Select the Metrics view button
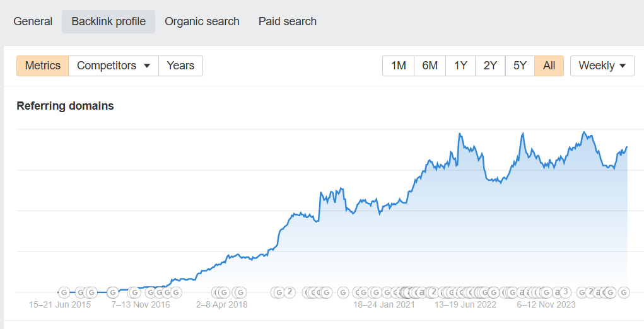 click(43, 66)
